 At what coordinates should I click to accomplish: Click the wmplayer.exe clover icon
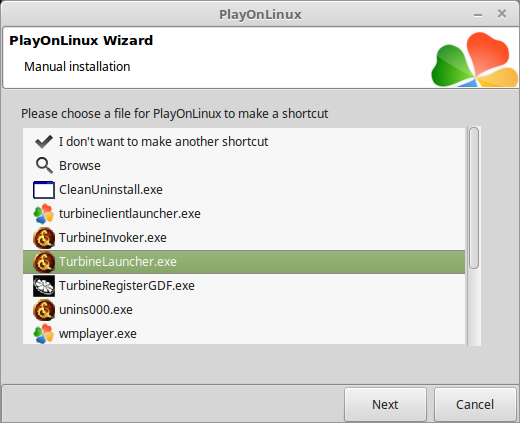tap(44, 334)
